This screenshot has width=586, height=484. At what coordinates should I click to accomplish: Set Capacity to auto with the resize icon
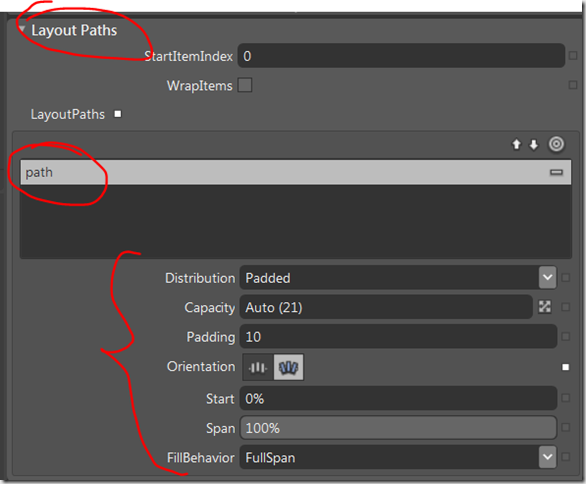[x=545, y=307]
